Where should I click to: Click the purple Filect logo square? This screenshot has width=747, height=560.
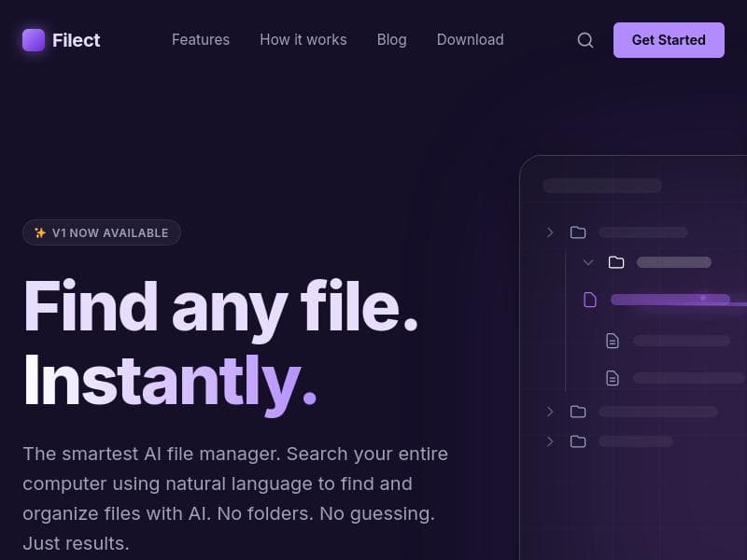[x=34, y=40]
